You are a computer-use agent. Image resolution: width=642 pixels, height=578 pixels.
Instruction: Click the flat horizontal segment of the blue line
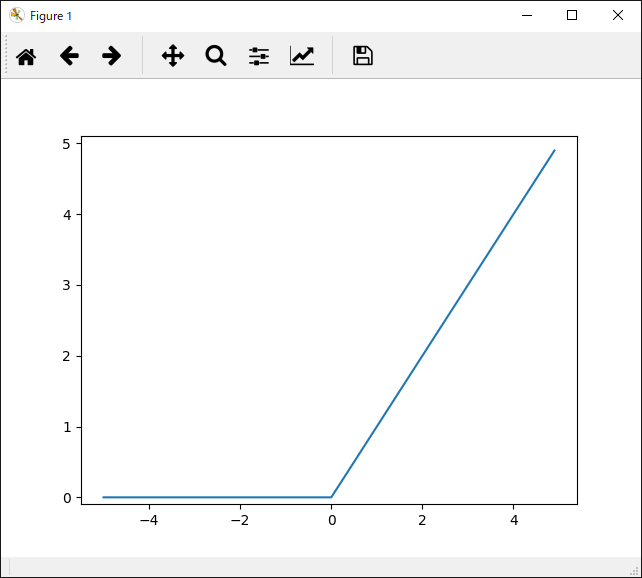coord(216,497)
